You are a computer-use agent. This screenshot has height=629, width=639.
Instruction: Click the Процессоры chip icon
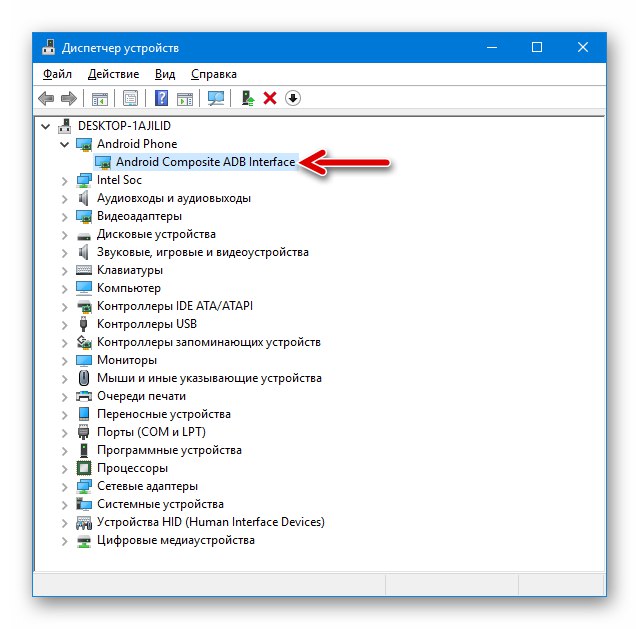84,468
